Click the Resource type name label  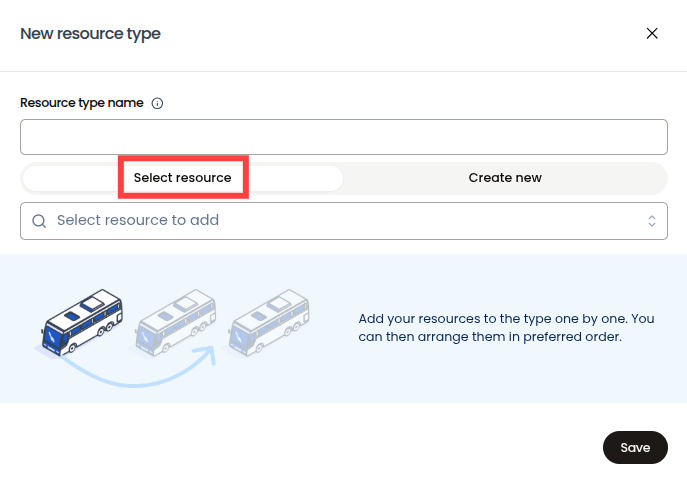click(x=81, y=103)
